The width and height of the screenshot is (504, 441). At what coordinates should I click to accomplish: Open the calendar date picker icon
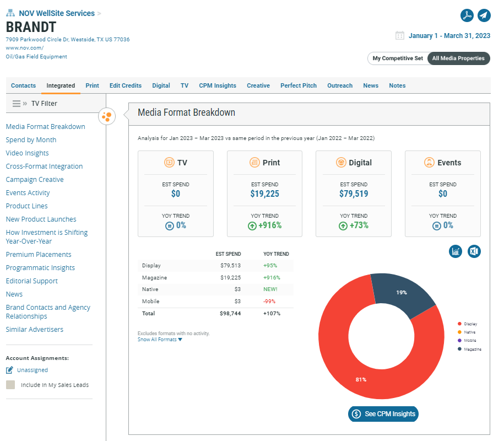[x=399, y=35]
